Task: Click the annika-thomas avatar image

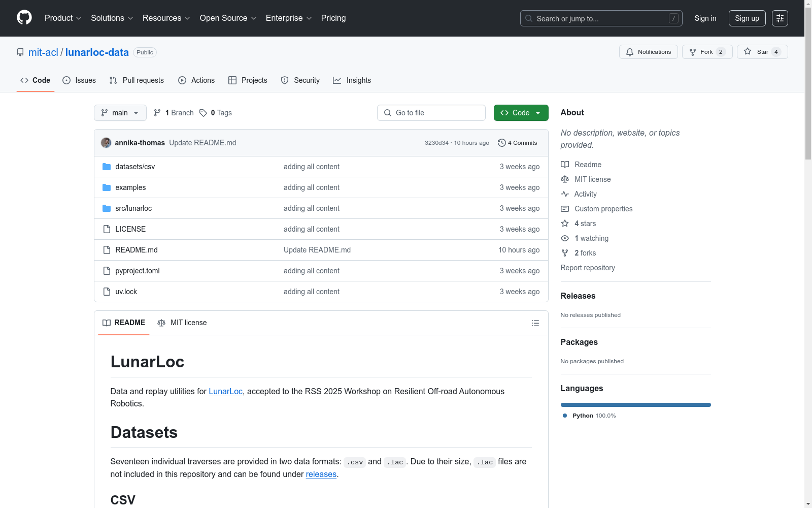Action: (x=106, y=143)
